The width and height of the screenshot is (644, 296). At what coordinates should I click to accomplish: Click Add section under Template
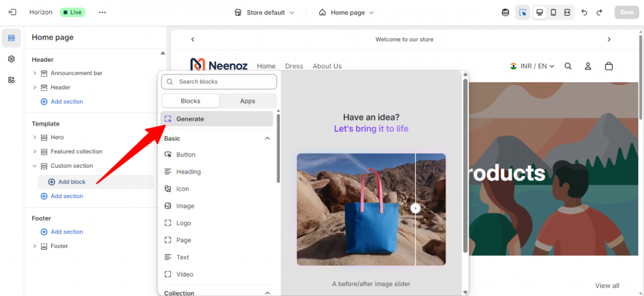click(x=62, y=196)
